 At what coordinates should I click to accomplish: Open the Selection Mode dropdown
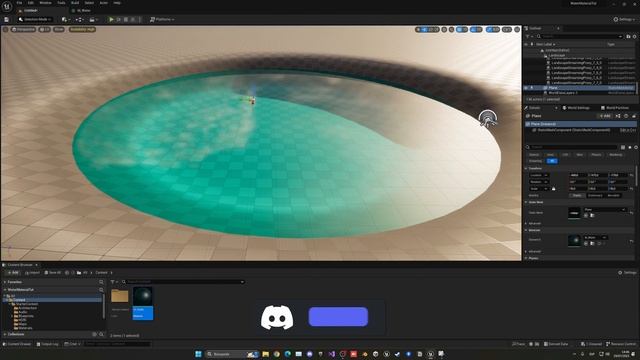[x=35, y=19]
